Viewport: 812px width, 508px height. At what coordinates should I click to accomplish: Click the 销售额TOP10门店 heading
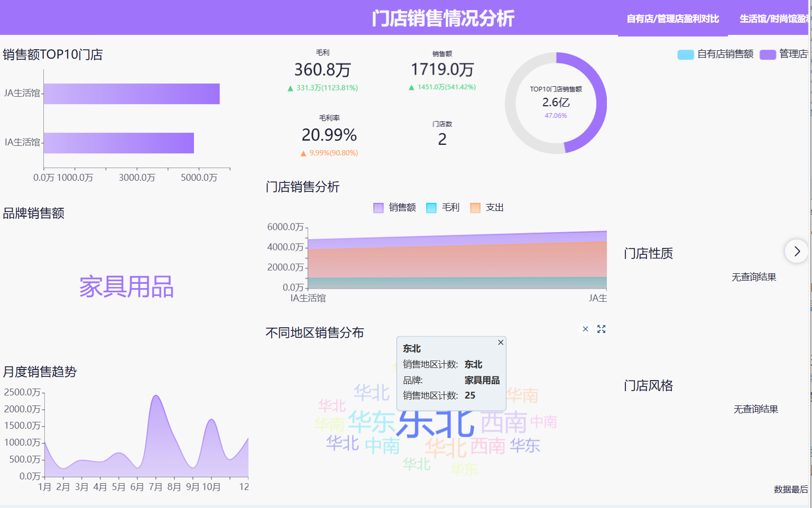tap(53, 54)
